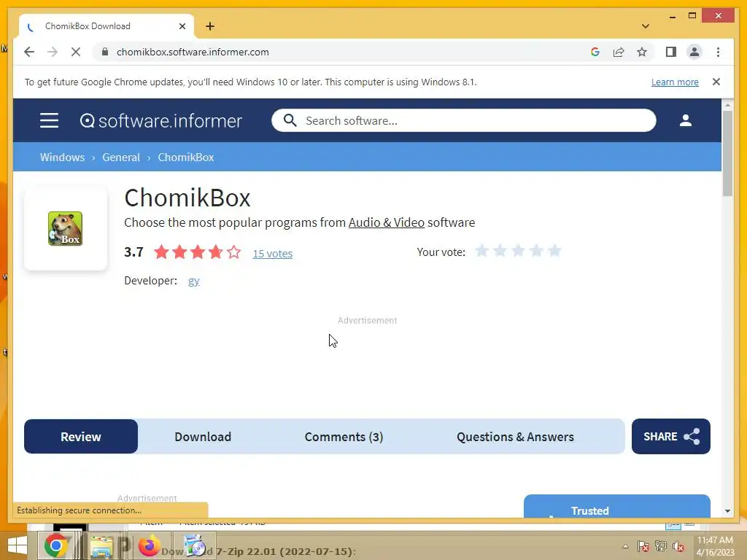Click the page vertical scrollbar thumb
The image size is (747, 560).
pos(727,153)
